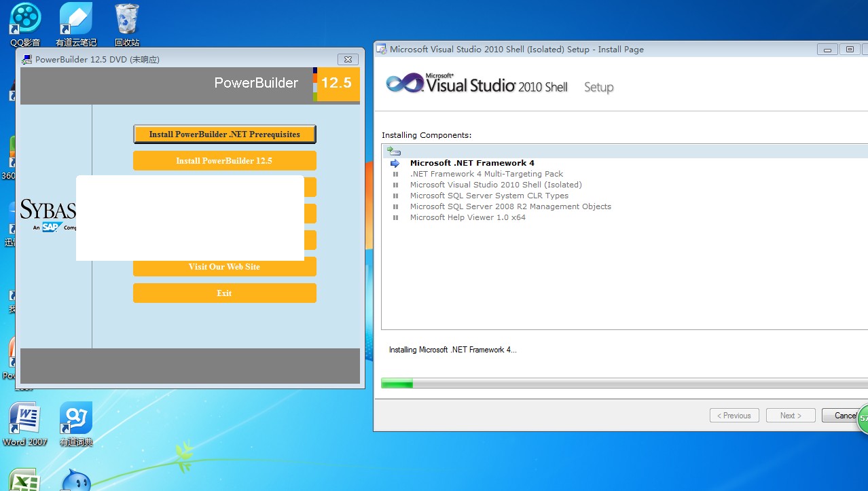The width and height of the screenshot is (868, 491).
Task: Click Next in Visual Studio Setup
Action: click(x=791, y=416)
